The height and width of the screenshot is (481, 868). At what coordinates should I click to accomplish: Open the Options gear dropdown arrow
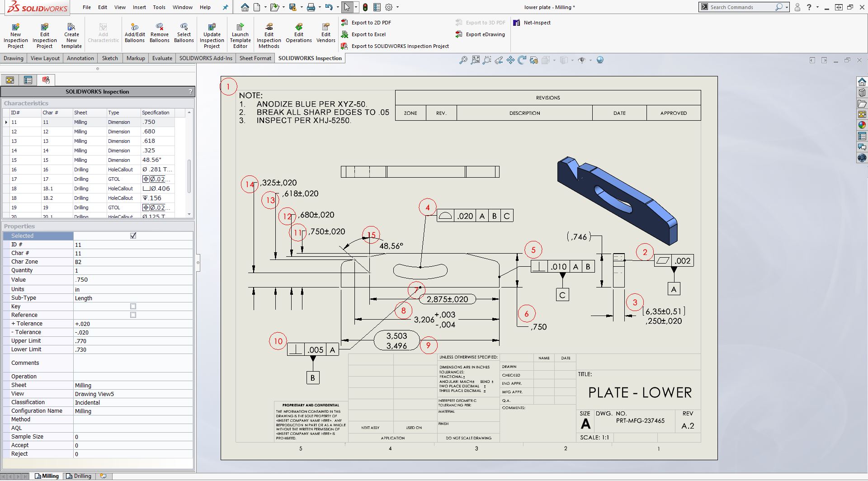pos(397,7)
